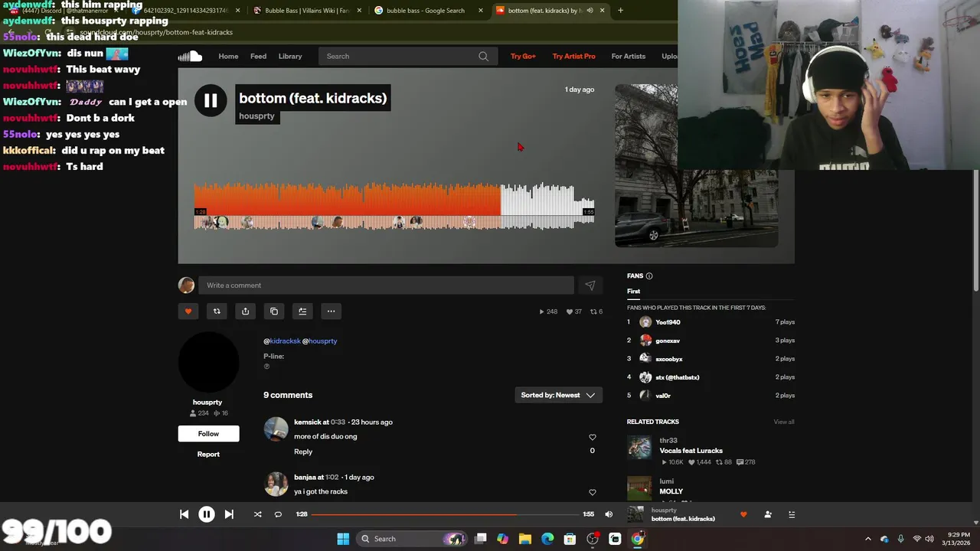Follow housprty with the Follow button
Viewport: 980px width, 551px height.
pos(208,434)
